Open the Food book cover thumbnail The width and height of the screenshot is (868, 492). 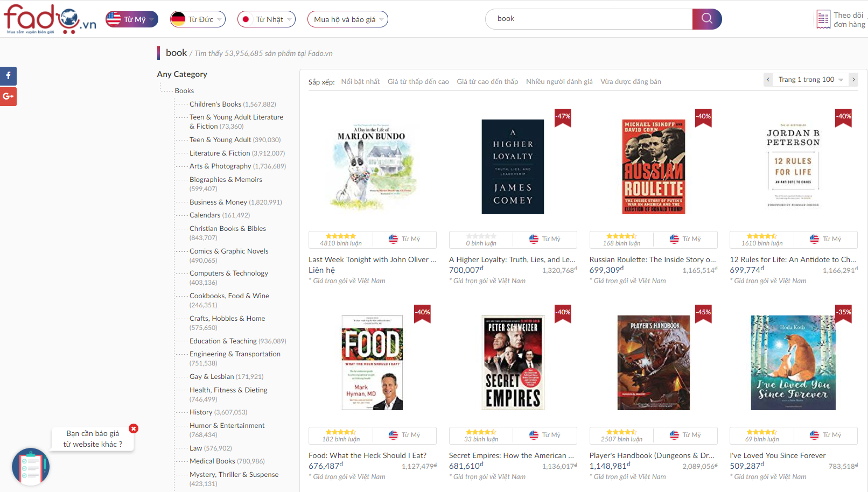(372, 363)
